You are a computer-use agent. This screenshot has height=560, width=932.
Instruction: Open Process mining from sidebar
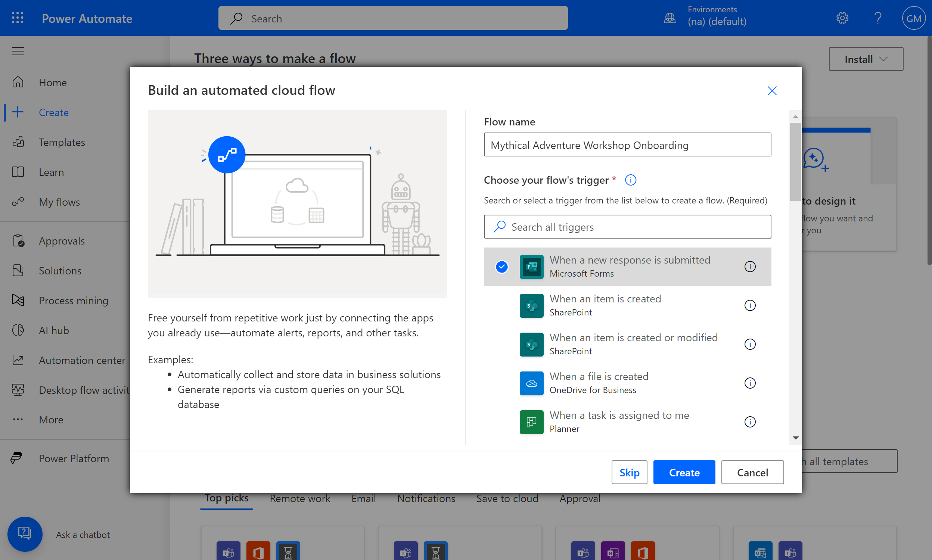(x=73, y=301)
